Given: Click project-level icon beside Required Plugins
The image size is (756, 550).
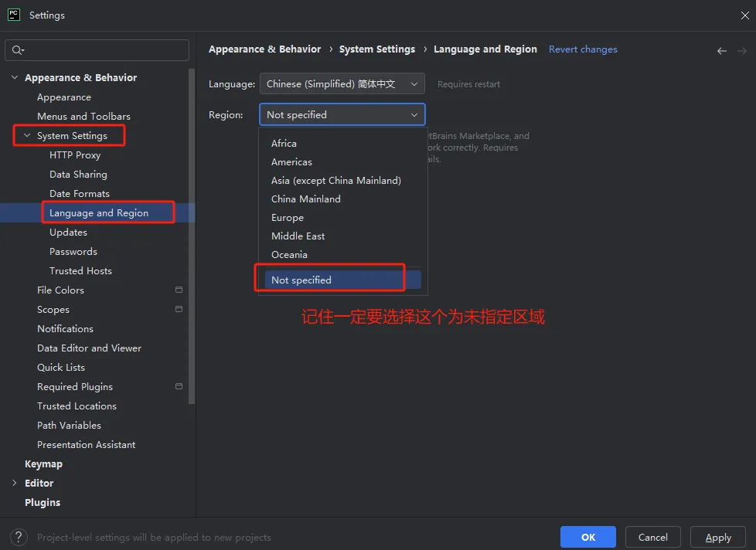Looking at the screenshot, I should point(179,387).
